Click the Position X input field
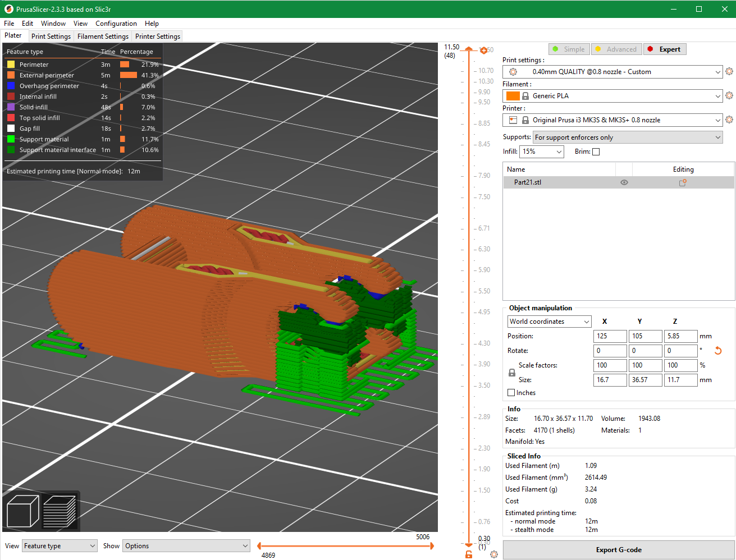736x560 pixels. coord(610,336)
